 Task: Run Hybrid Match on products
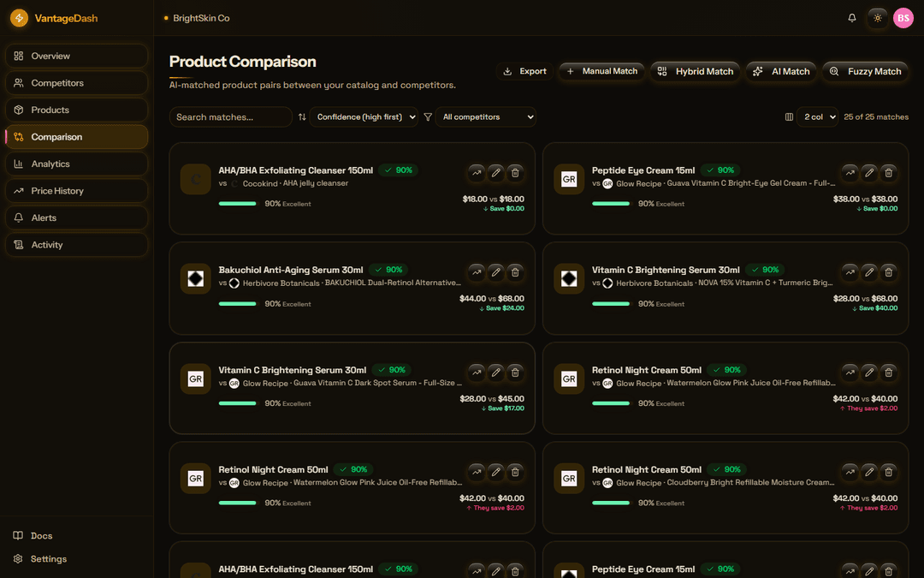tap(695, 72)
